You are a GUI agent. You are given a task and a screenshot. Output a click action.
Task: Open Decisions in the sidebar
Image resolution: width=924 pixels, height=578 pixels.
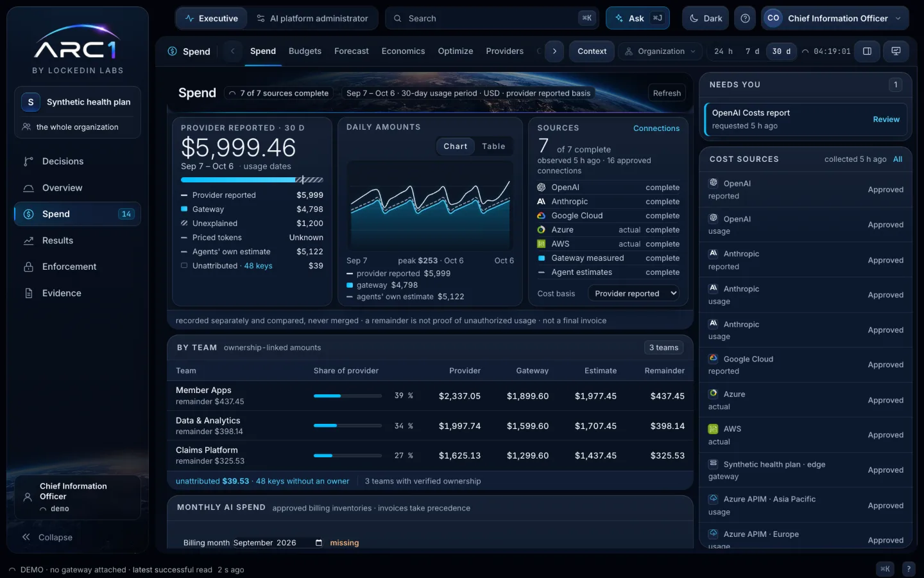coord(77,161)
